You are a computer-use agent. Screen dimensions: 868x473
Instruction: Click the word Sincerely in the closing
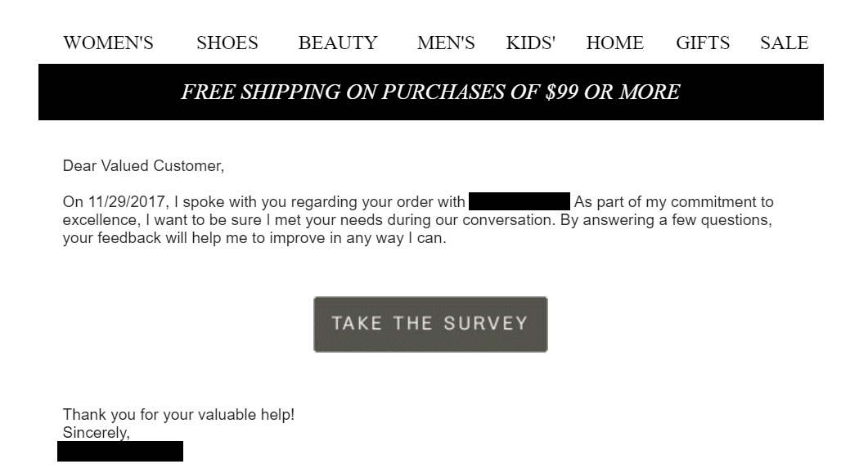tap(96, 433)
